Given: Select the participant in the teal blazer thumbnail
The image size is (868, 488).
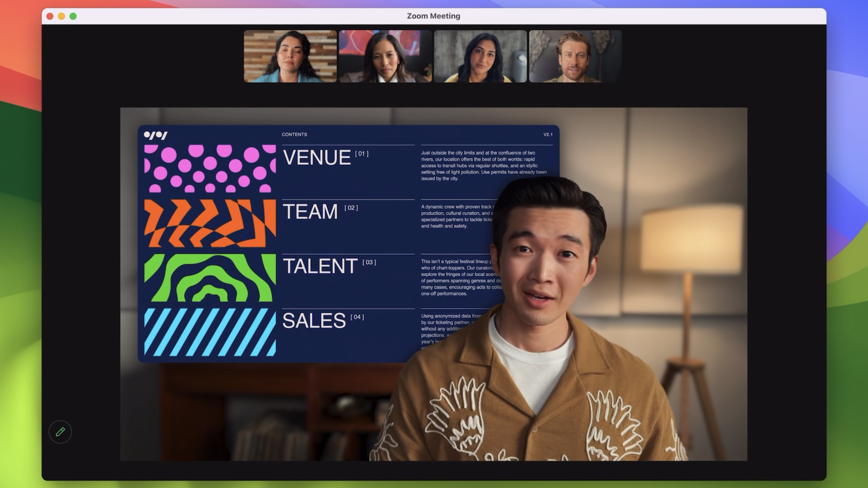Looking at the screenshot, I should (x=290, y=56).
